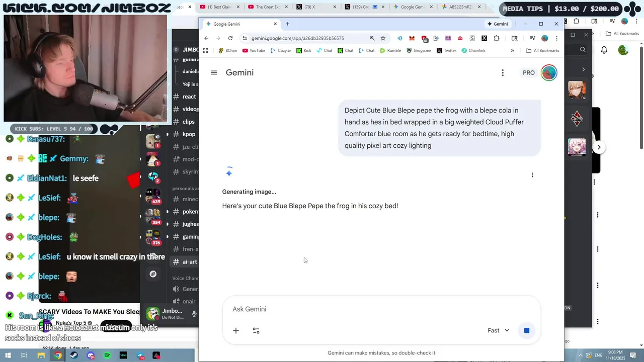Open Task View on the taskbar
Viewport: 644px width, 362px height.
pos(24,355)
